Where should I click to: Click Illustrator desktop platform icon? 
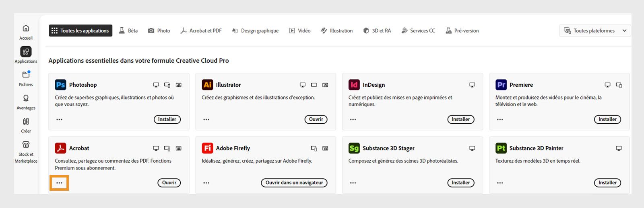coord(303,85)
